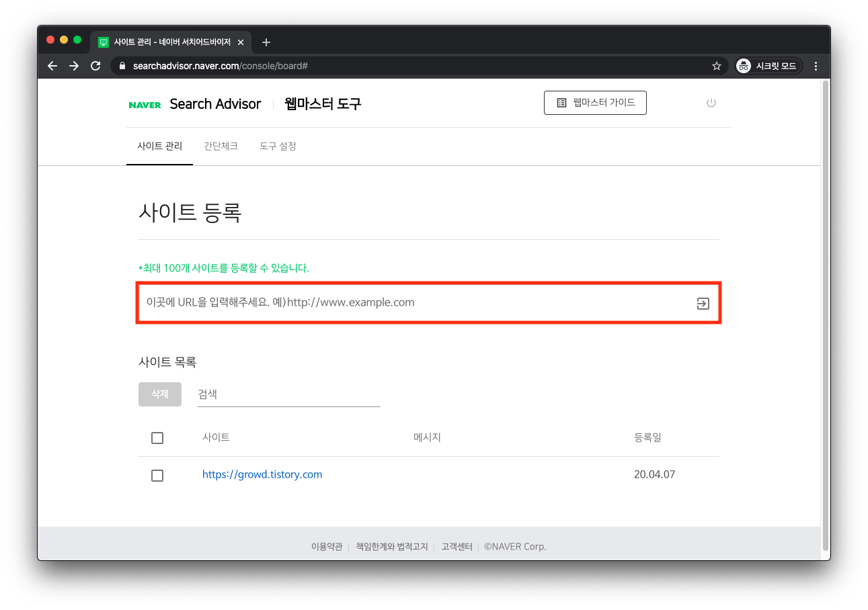Select the header select-all checkbox
The image size is (868, 610).
pos(157,437)
